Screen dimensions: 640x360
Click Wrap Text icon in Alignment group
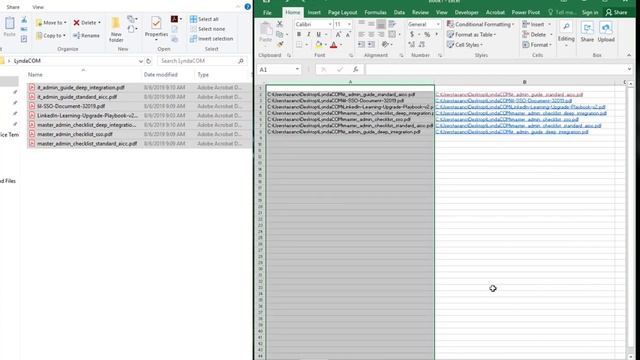tap(392, 24)
